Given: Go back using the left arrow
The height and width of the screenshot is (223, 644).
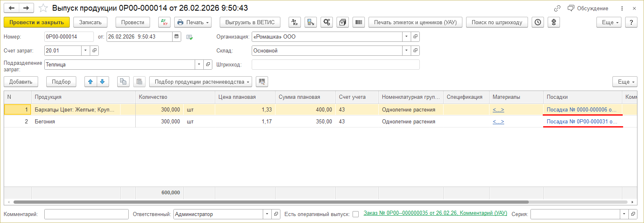Looking at the screenshot, I should tap(11, 8).
